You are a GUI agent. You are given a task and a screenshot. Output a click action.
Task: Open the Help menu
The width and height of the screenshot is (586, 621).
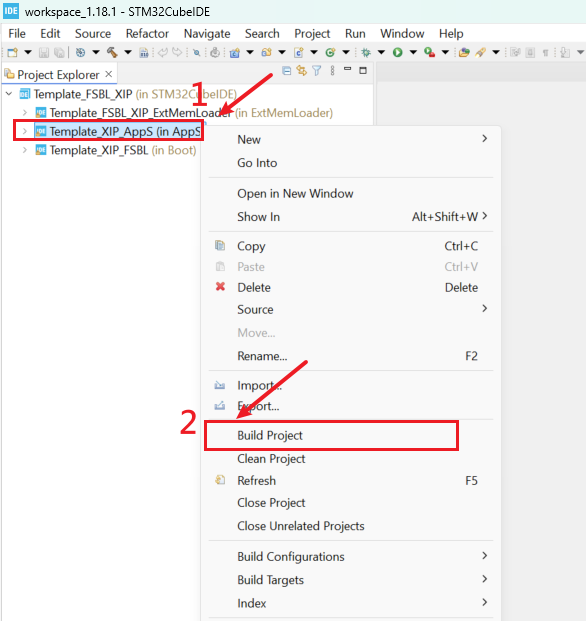coord(451,34)
